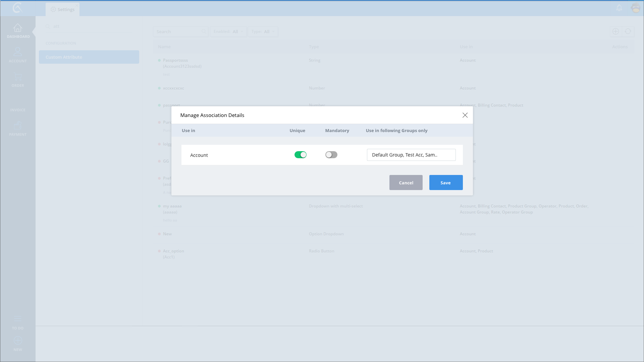Open the Account sidebar icon

(x=18, y=52)
